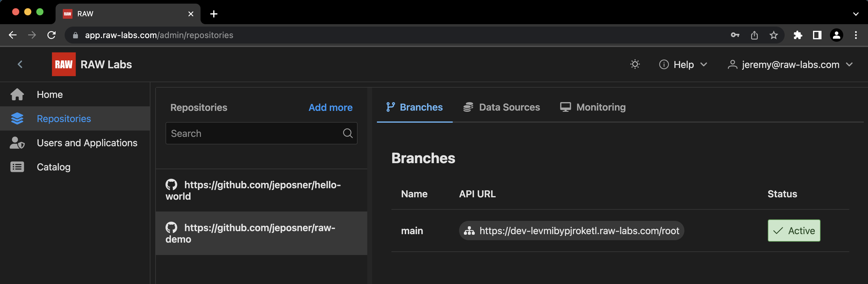Open the tab search dropdown arrow

tap(856, 14)
